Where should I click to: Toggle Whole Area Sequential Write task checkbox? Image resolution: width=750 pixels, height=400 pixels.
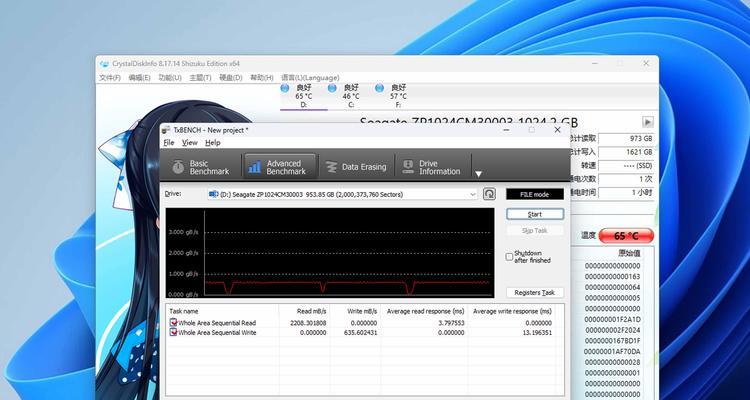pyautogui.click(x=173, y=333)
